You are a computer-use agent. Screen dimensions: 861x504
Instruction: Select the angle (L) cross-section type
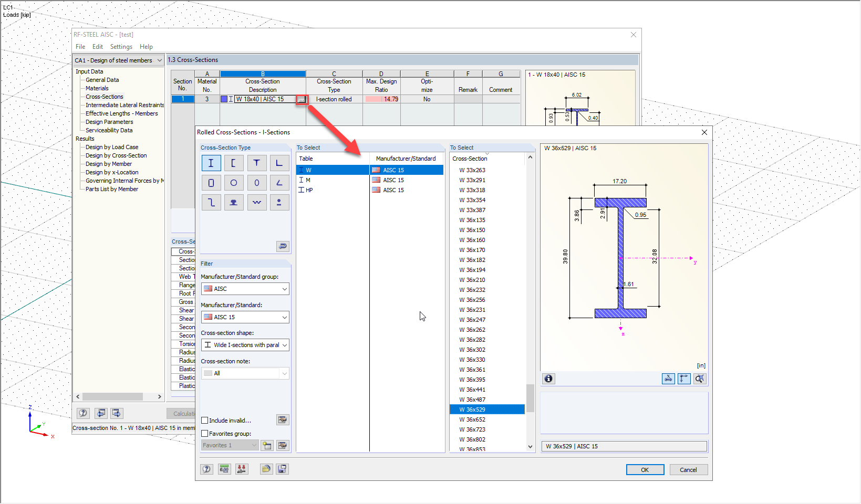pos(279,163)
